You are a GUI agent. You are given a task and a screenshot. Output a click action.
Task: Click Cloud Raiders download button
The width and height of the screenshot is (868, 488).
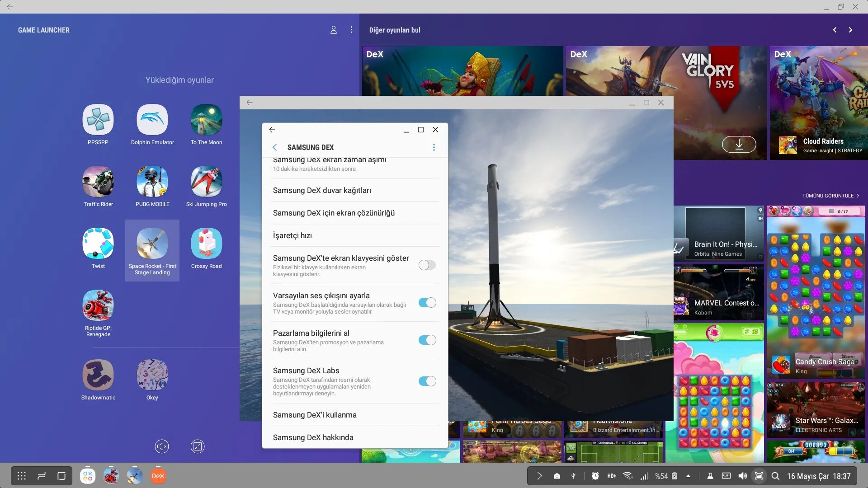tap(739, 144)
